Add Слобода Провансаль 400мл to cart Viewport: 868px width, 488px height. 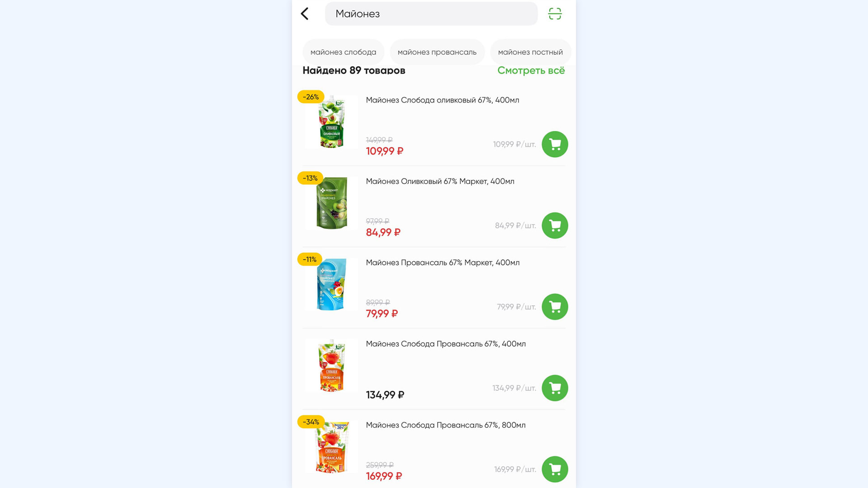555,388
